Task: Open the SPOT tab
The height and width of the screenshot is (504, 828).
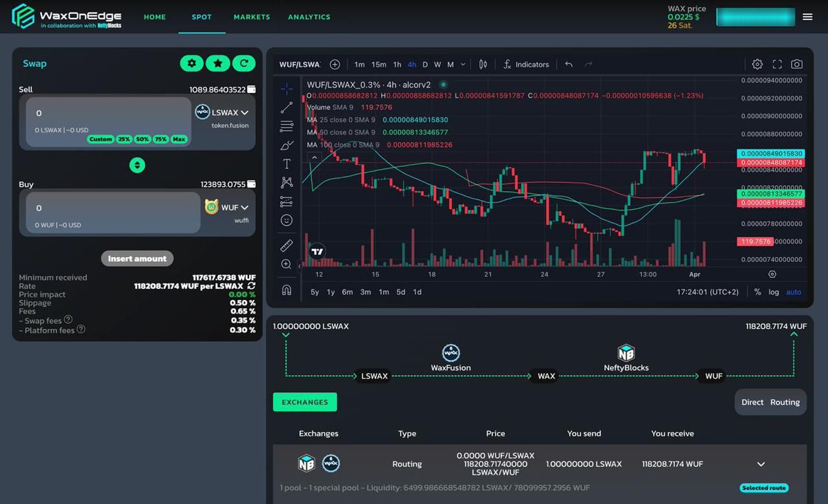Action: tap(201, 17)
